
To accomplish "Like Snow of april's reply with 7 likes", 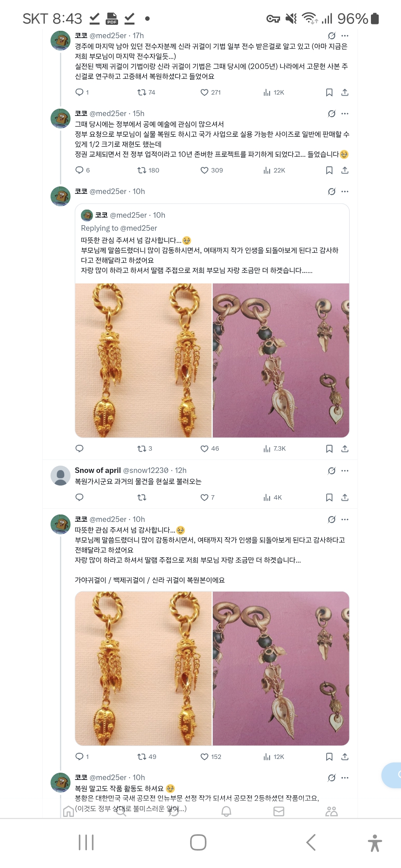I will pos(207,497).
